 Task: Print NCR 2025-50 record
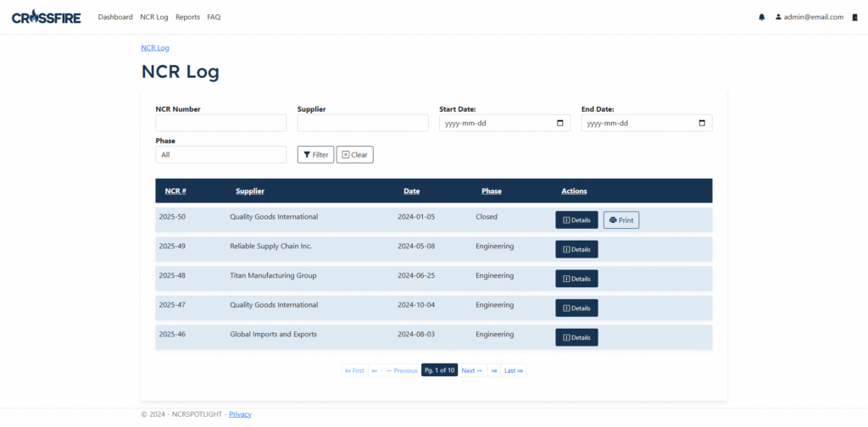pyautogui.click(x=620, y=220)
